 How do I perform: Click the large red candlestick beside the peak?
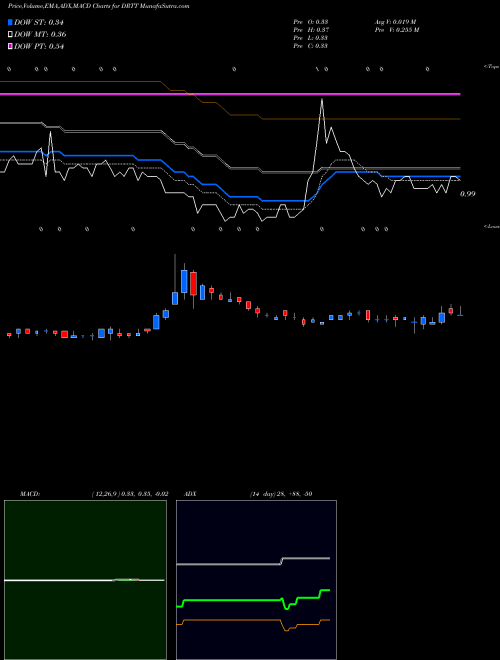tap(193, 283)
